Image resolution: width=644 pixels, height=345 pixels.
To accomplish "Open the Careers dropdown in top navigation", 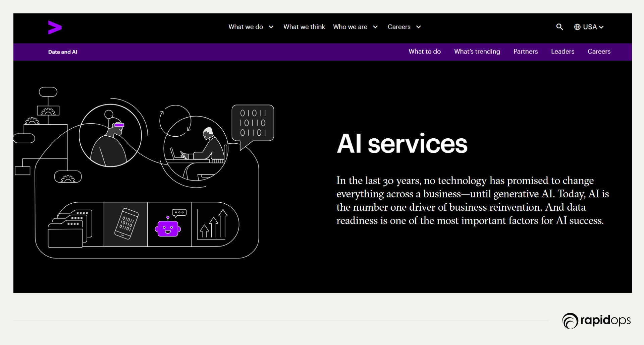I will 404,27.
